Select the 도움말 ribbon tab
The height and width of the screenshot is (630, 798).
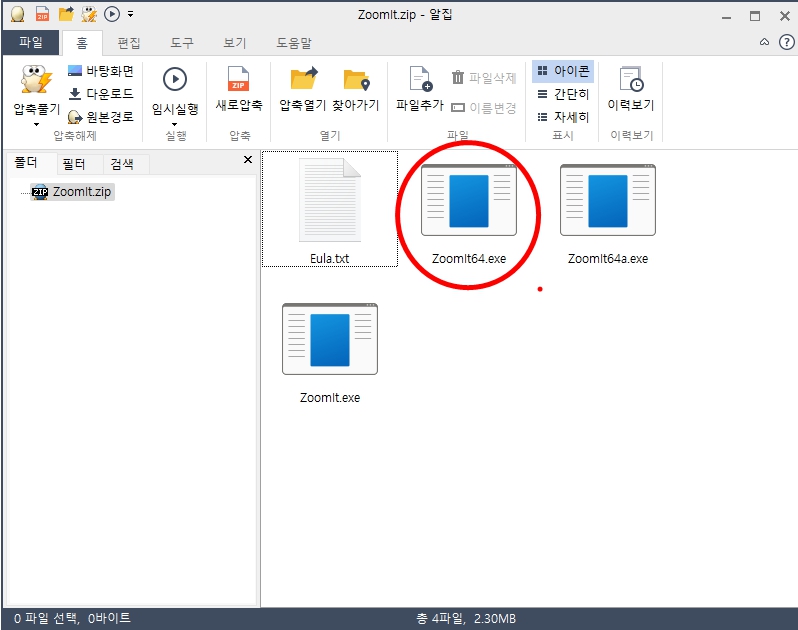[x=294, y=43]
